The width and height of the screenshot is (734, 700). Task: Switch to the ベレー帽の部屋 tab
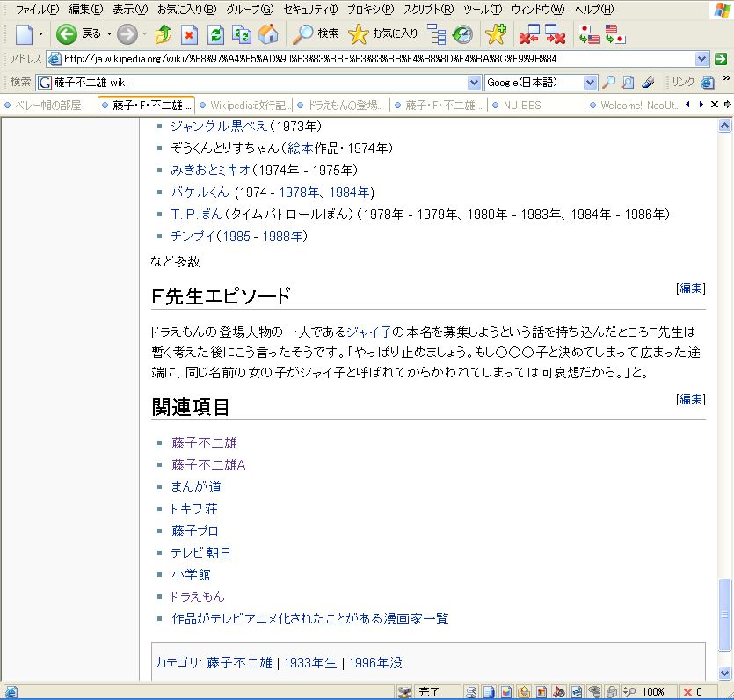48,106
